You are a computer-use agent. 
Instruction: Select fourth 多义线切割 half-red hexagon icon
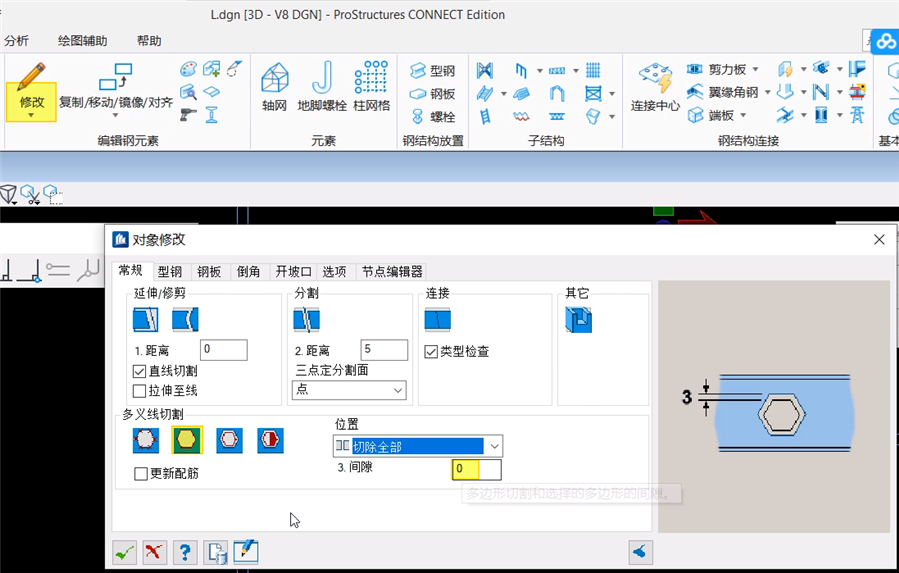[x=270, y=440]
